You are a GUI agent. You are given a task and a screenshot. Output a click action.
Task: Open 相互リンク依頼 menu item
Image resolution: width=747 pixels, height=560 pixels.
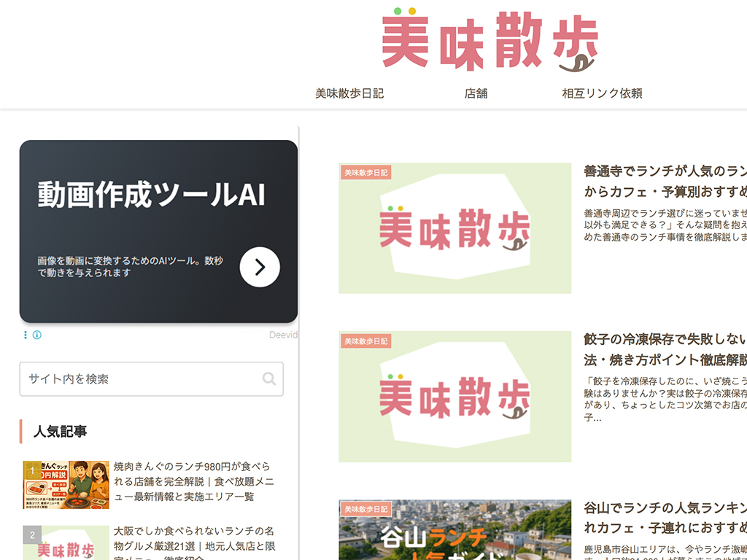(x=602, y=93)
